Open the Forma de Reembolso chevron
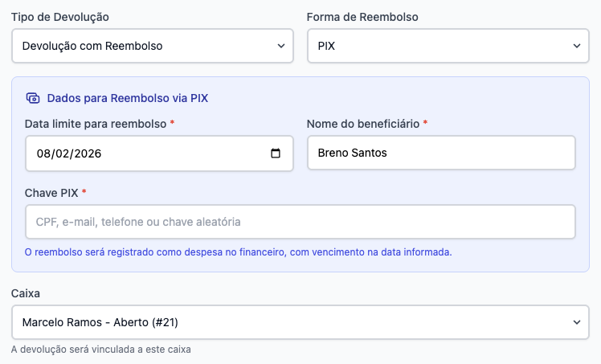This screenshot has height=364, width=601. coord(576,46)
